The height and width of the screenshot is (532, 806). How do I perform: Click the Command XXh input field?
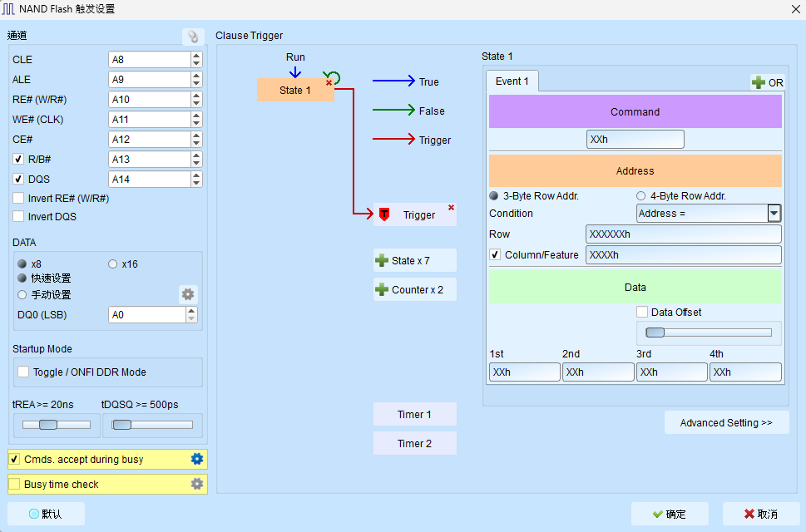(635, 139)
